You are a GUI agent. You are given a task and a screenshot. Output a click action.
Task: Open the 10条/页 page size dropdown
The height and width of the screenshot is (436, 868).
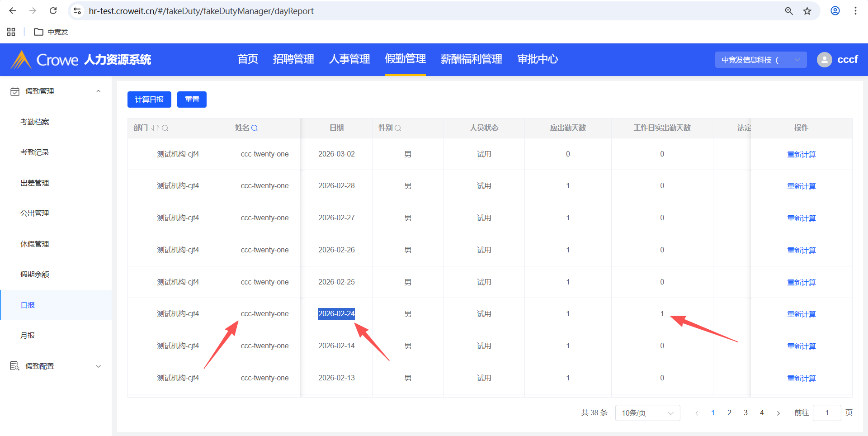tap(647, 413)
